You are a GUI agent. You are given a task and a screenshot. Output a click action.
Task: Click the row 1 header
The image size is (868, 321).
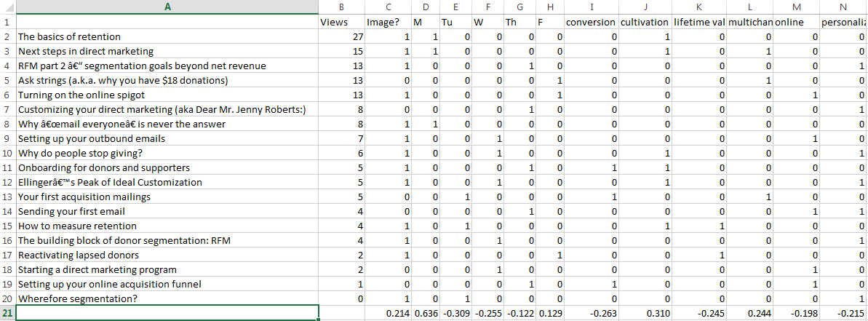pos(8,22)
